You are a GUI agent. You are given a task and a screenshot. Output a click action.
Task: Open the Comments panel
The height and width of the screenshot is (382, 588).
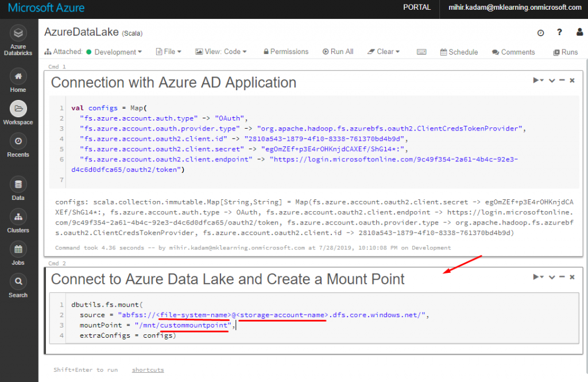(x=513, y=52)
